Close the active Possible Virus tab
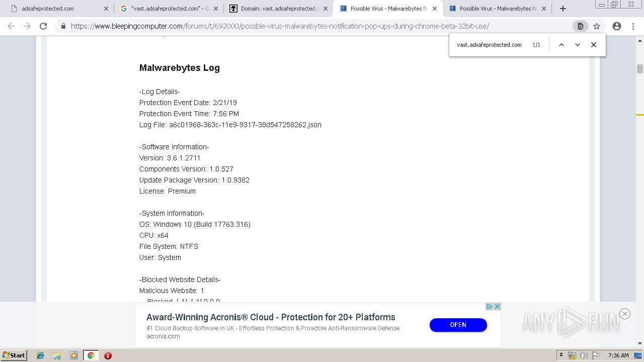This screenshot has height=362, width=644. tap(435, 9)
